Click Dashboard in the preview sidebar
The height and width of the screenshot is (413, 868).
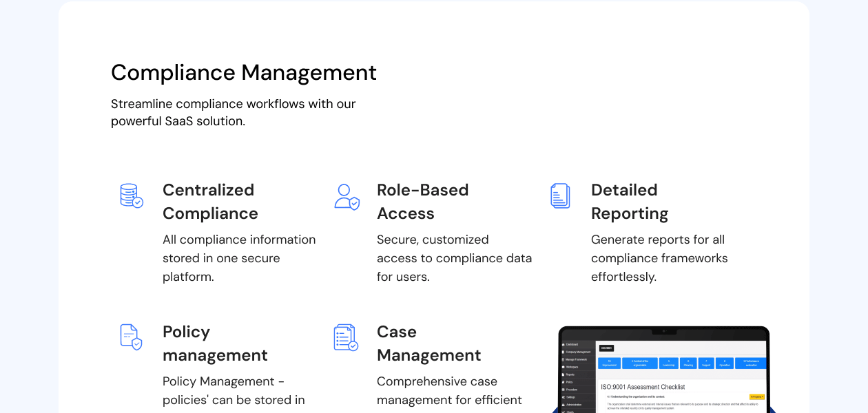(572, 344)
